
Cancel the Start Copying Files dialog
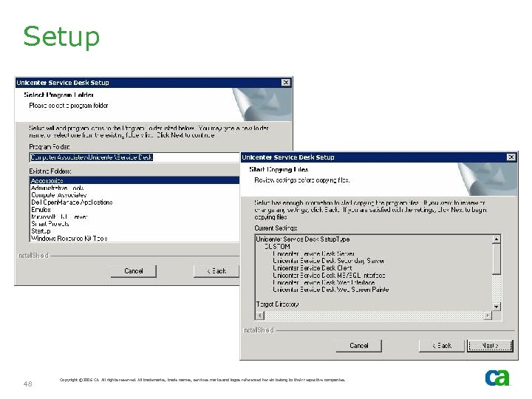[359, 346]
